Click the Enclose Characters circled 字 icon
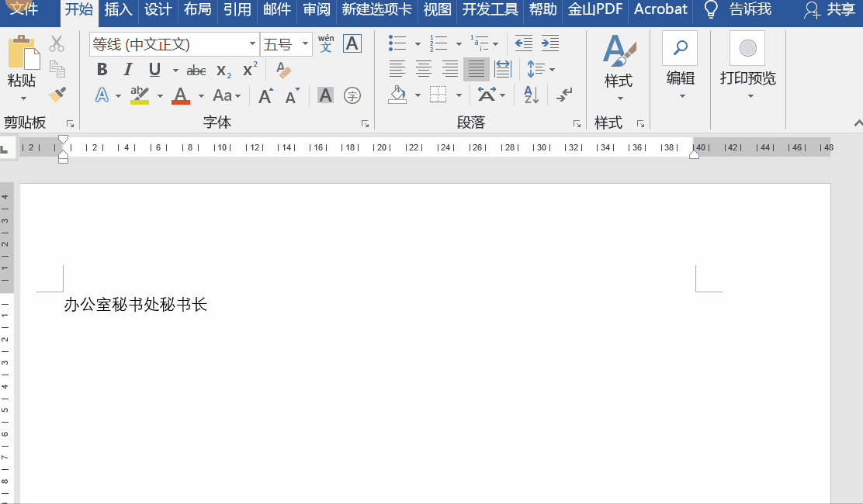 pos(352,95)
